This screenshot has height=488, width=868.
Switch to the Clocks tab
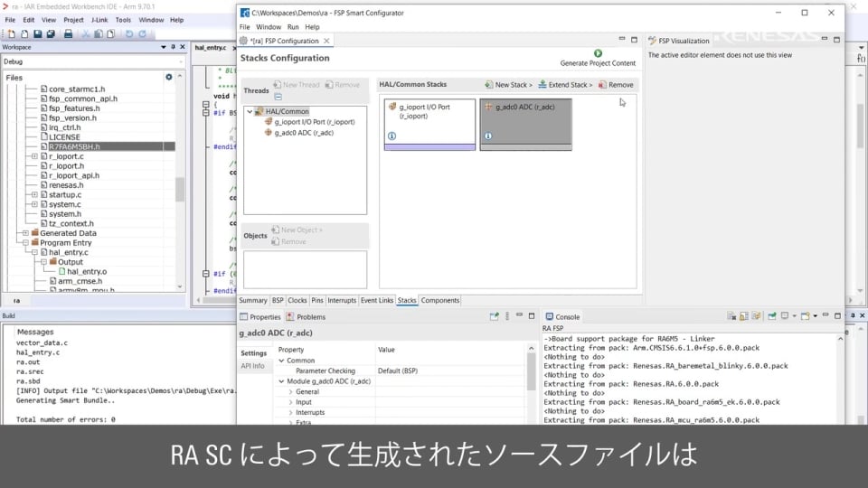point(297,300)
